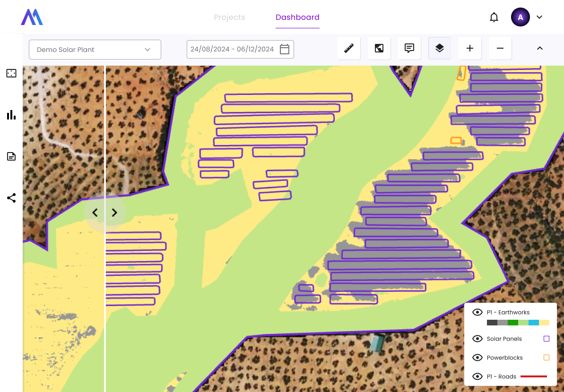Hide the P1 - Earthworks layer
The height and width of the screenshot is (392, 564).
pyautogui.click(x=477, y=312)
